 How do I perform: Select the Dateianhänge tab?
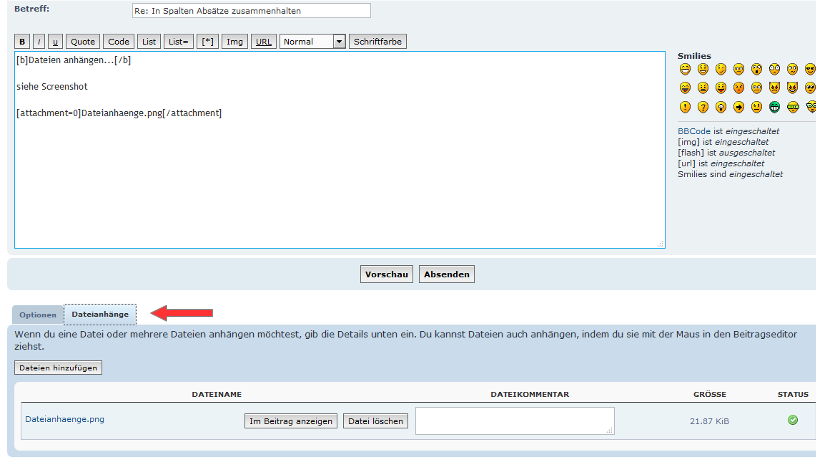pyautogui.click(x=100, y=314)
